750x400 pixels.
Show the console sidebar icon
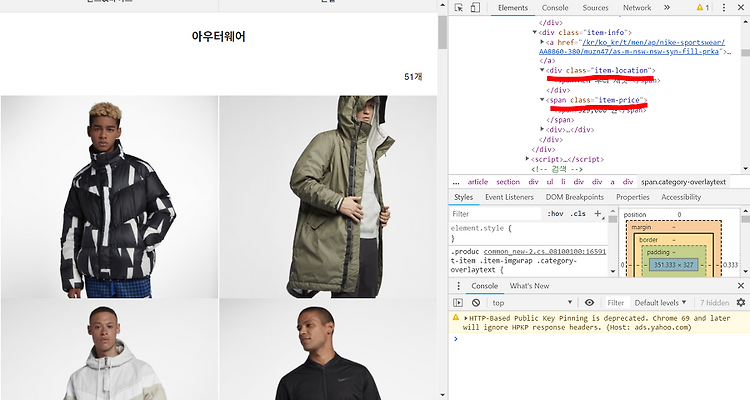tap(458, 302)
